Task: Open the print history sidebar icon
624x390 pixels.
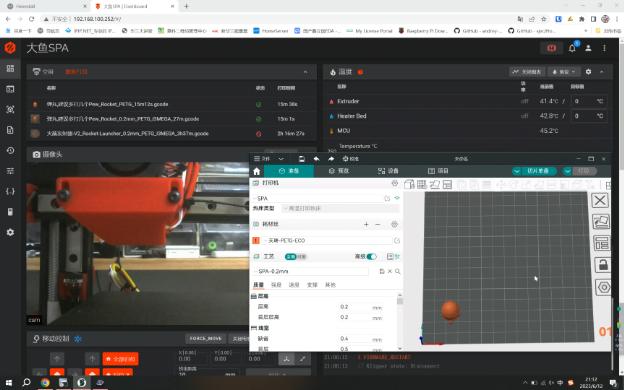Action: click(x=10, y=150)
